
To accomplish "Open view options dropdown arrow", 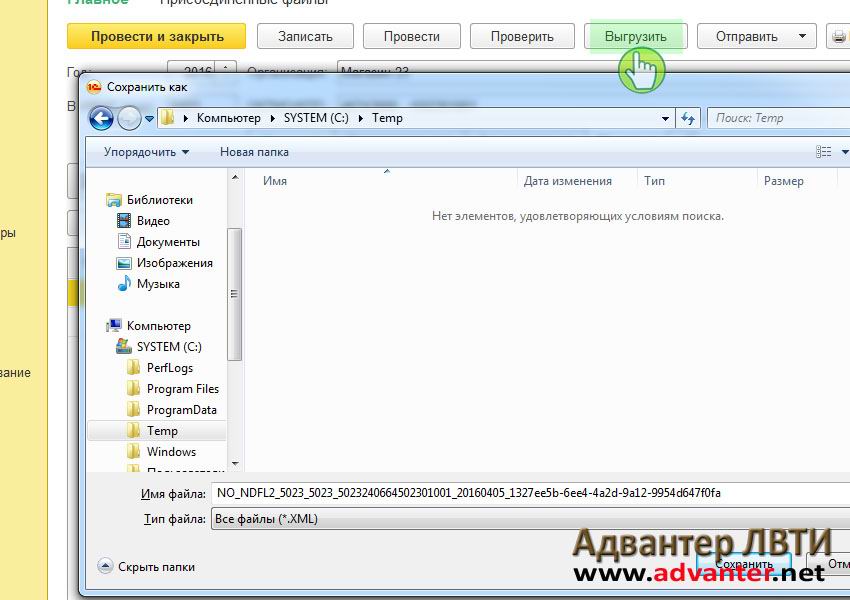I will [x=844, y=152].
